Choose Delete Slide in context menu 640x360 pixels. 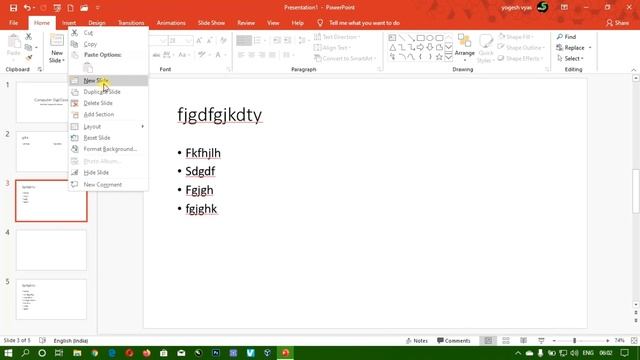(108, 103)
